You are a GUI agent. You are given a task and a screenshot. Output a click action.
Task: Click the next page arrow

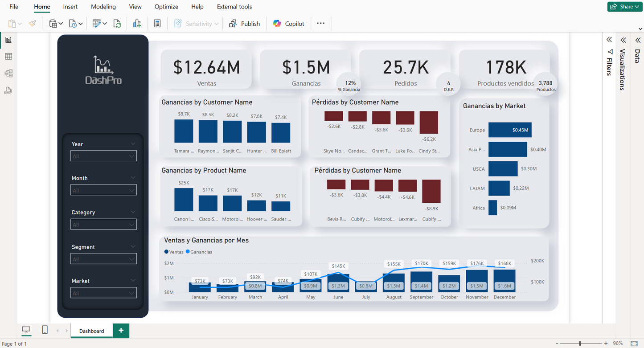67,331
